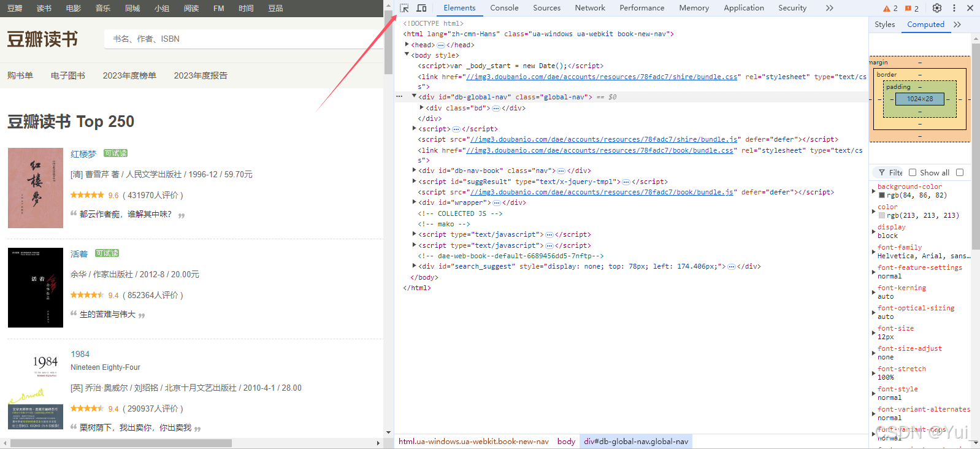Click the color swatch rgb(213, 213, 213)
Screen dimensions: 980x449
882,216
